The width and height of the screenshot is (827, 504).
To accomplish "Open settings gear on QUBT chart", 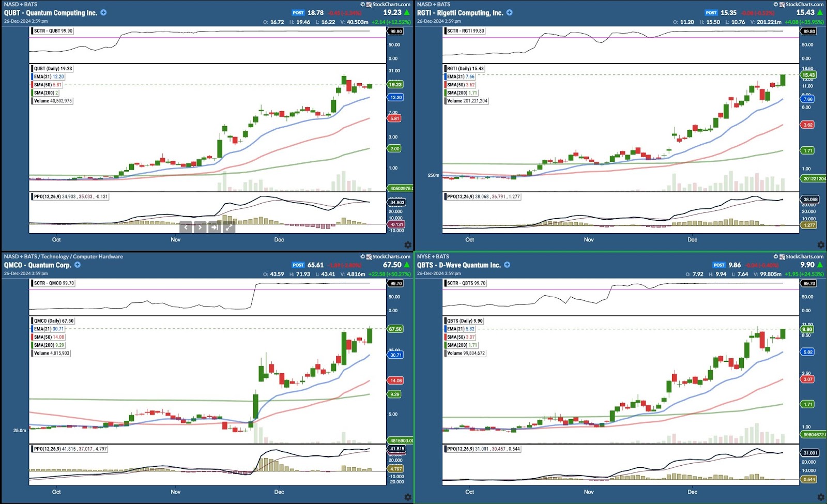I will [408, 245].
